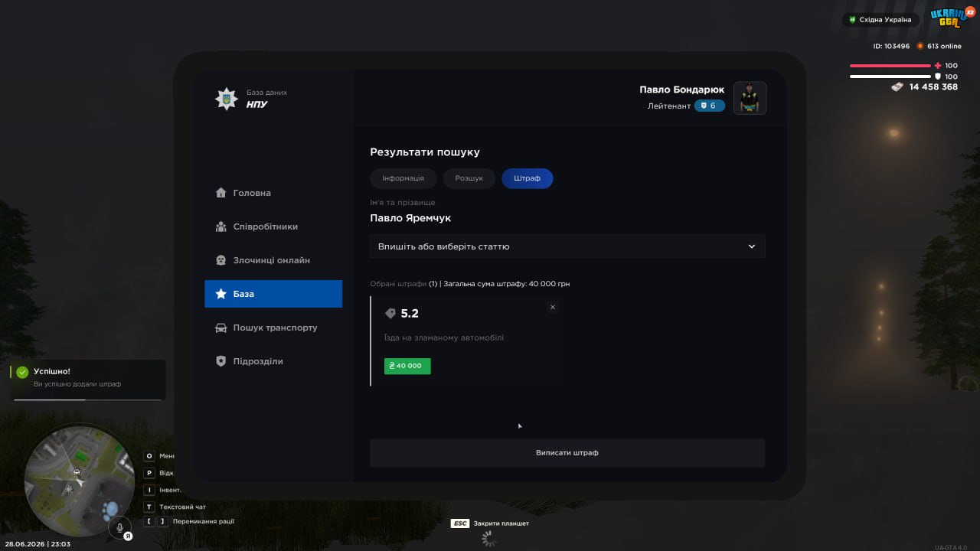Click the T key hint for Текстовий чат
The image size is (980, 551).
click(x=149, y=507)
